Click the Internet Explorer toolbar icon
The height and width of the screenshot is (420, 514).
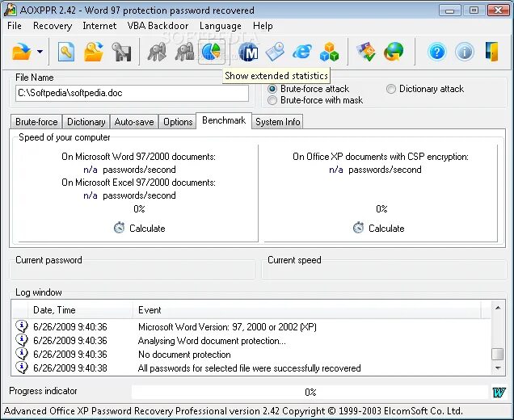(302, 52)
